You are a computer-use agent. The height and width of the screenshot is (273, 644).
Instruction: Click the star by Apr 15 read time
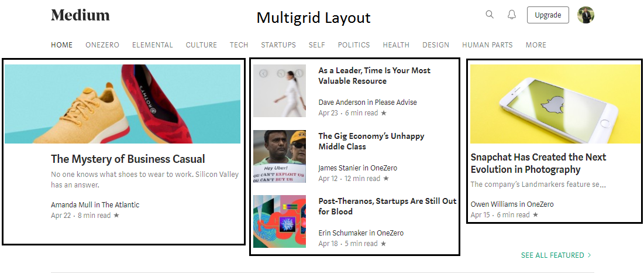(x=535, y=214)
